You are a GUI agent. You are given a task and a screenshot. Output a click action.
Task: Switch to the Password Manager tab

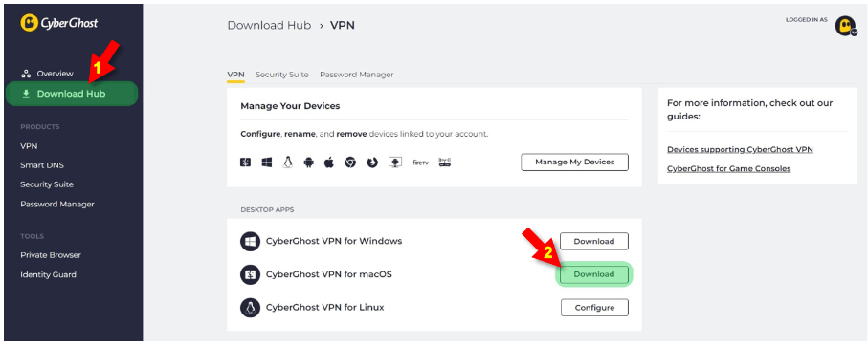click(x=357, y=75)
